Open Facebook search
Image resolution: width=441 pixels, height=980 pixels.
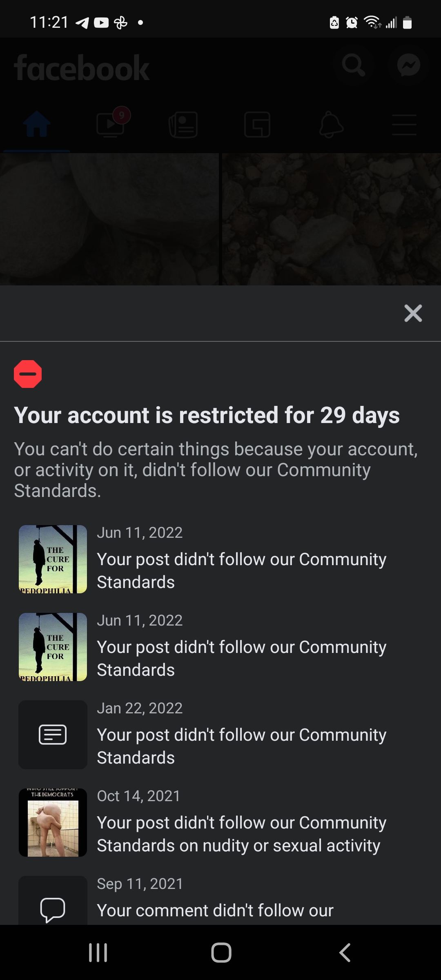(353, 65)
